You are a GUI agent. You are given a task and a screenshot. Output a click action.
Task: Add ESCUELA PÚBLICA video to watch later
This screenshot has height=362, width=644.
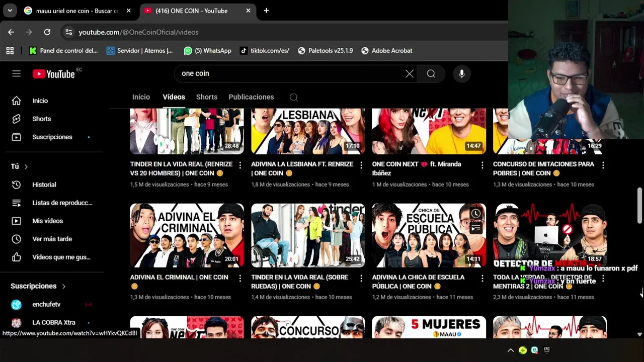tap(476, 214)
